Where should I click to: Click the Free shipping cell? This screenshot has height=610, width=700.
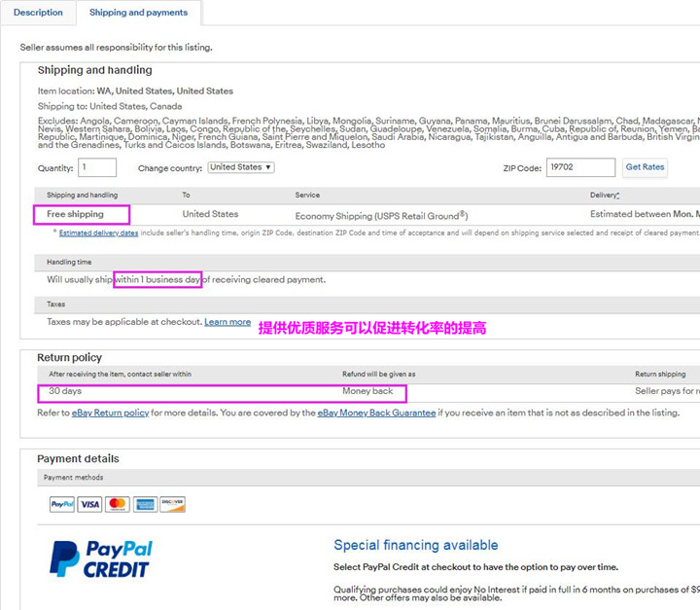[82, 214]
